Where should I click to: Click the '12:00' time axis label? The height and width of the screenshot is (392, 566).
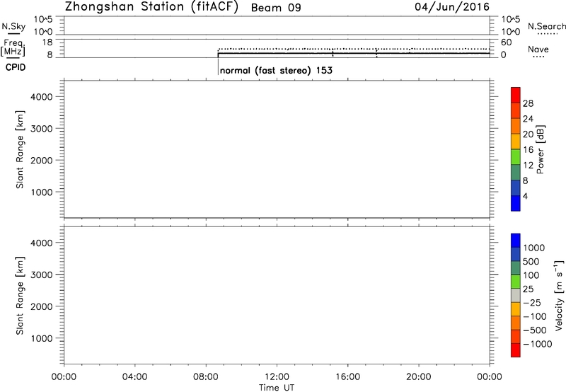pyautogui.click(x=277, y=377)
